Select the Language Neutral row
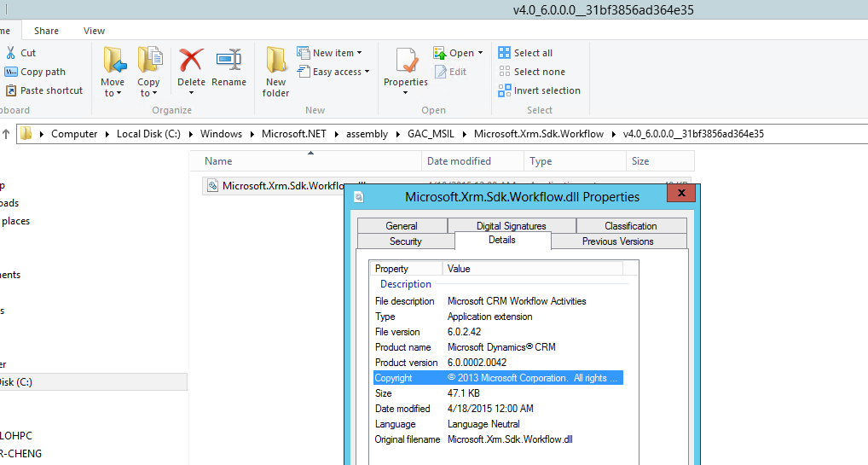868x465 pixels. point(498,424)
